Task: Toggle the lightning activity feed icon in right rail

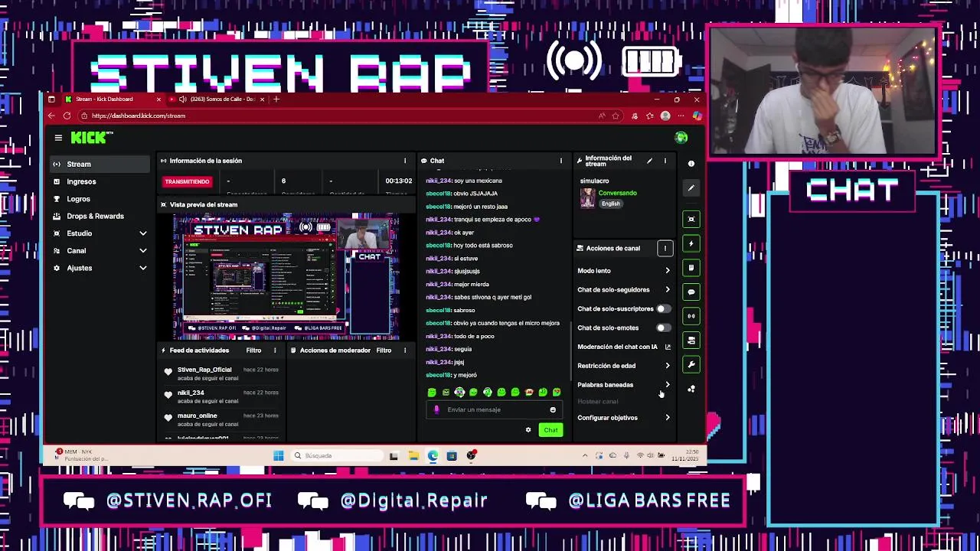Action: (x=691, y=244)
